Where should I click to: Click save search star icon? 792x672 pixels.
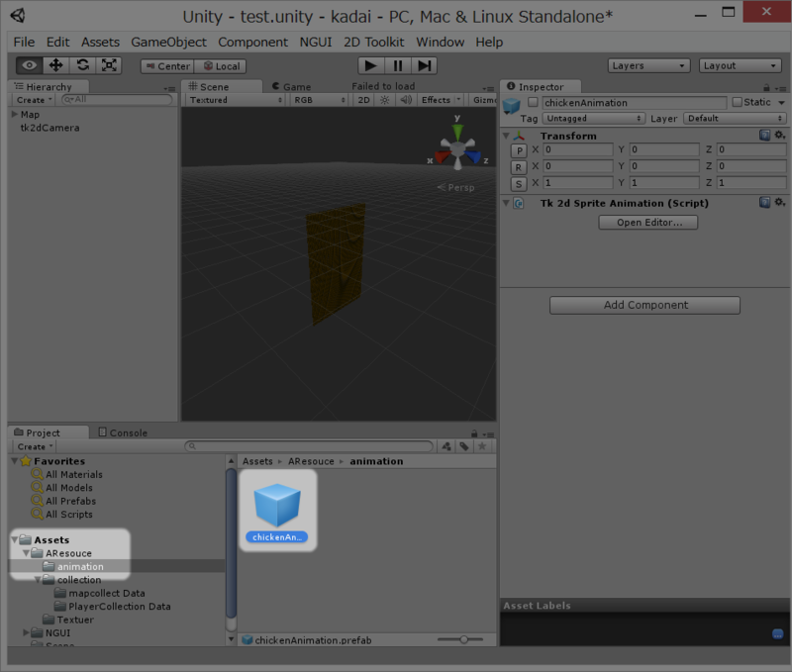click(482, 446)
